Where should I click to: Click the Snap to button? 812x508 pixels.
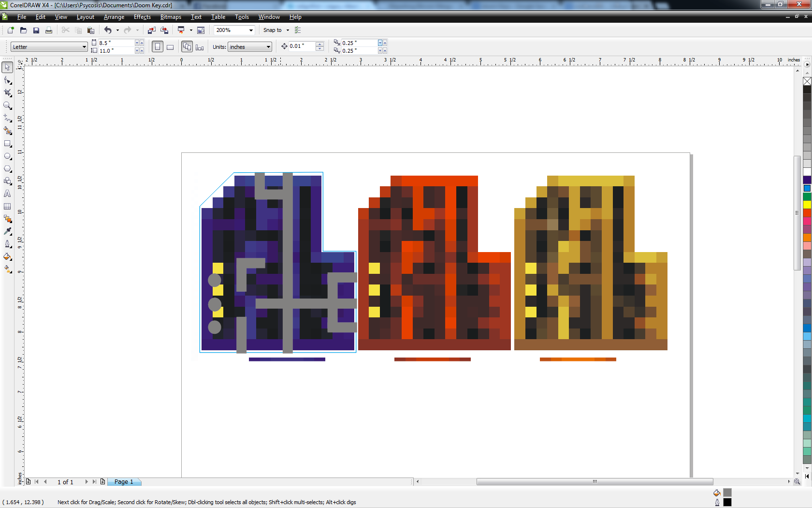click(x=273, y=30)
